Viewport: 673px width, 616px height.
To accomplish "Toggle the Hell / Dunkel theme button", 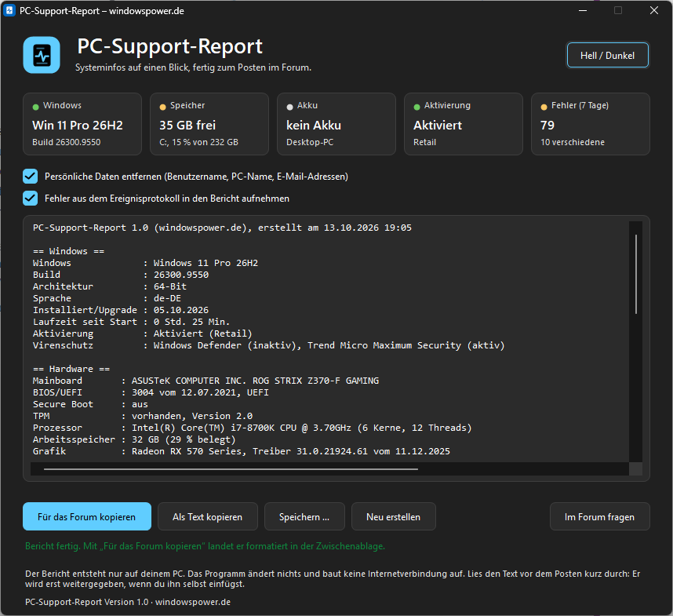I will (x=607, y=56).
